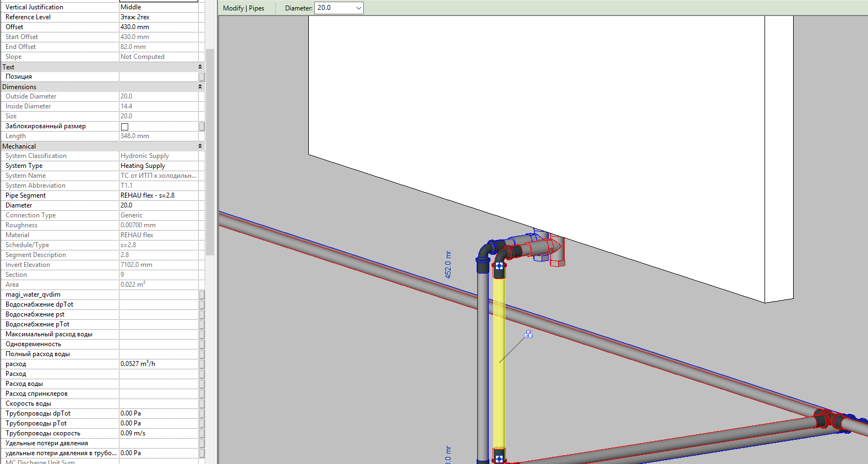This screenshot has height=464, width=868.
Task: Click the System Classification value Hydronic Supply
Action: 159,156
